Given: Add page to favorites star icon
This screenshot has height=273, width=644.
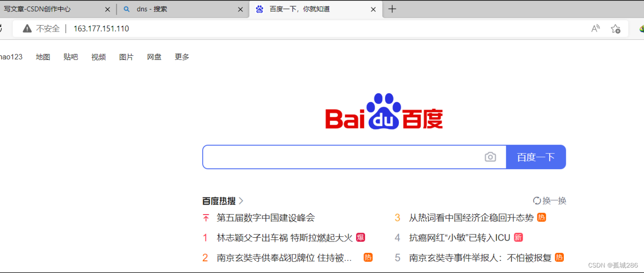Looking at the screenshot, I should coord(615,29).
